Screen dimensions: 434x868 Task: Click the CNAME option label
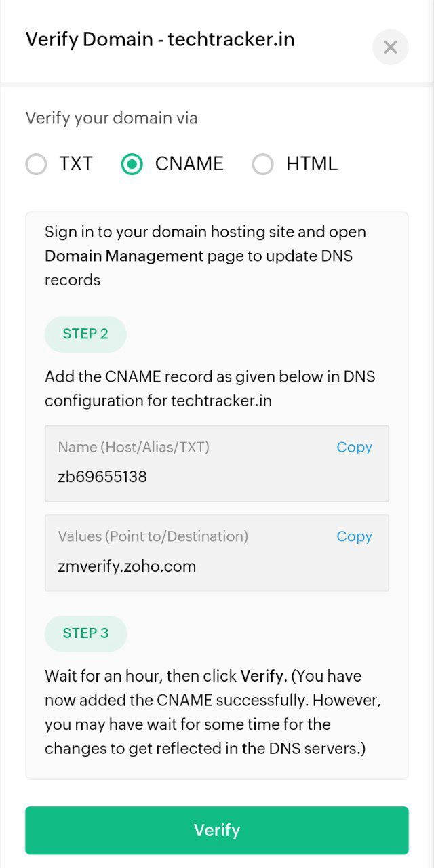189,164
